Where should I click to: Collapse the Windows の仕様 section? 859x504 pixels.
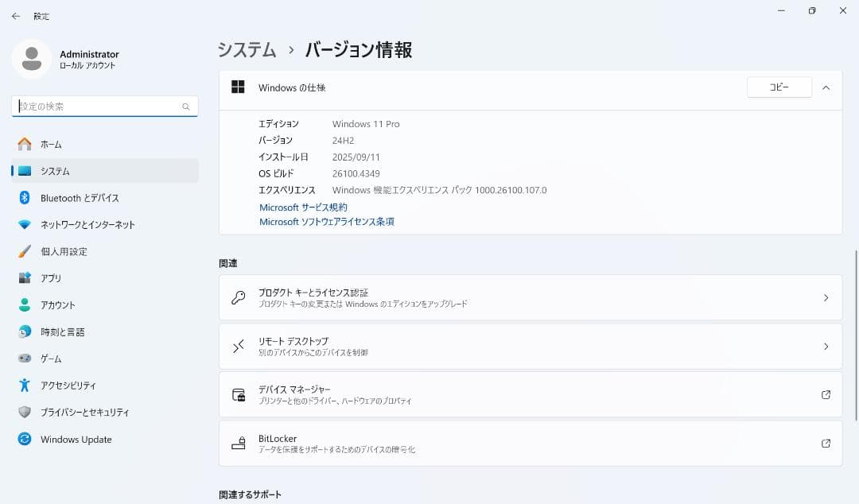point(826,87)
